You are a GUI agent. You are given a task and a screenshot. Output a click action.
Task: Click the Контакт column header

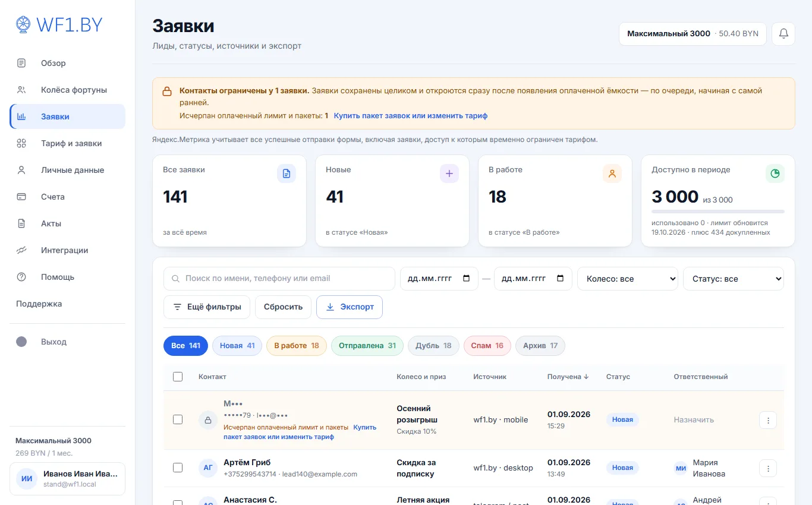pyautogui.click(x=212, y=377)
